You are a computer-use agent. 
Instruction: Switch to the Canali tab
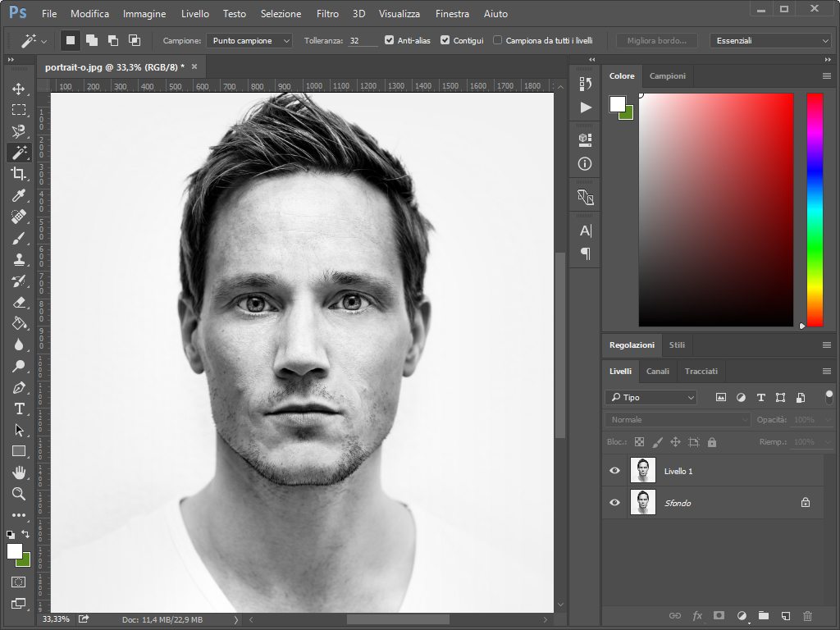[657, 371]
